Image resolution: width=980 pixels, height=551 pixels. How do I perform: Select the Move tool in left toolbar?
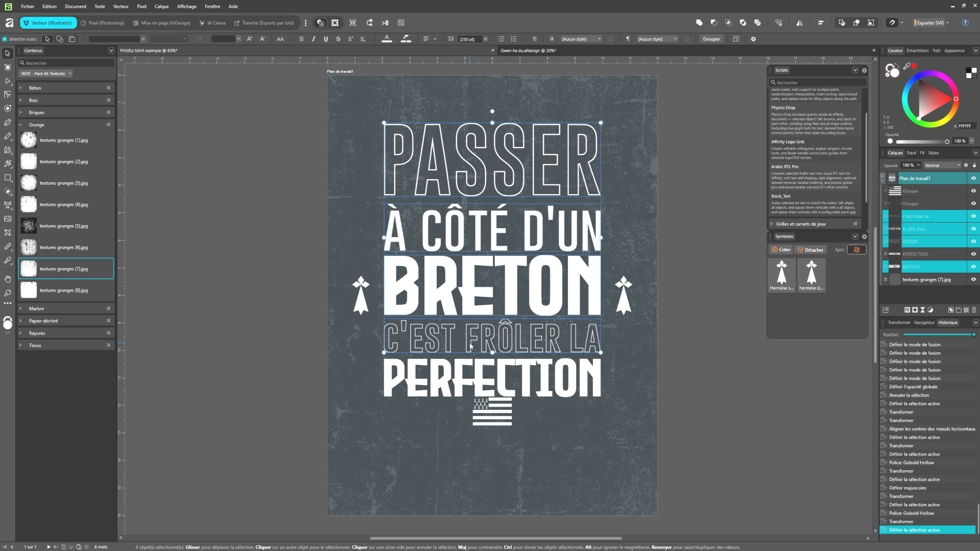point(8,53)
